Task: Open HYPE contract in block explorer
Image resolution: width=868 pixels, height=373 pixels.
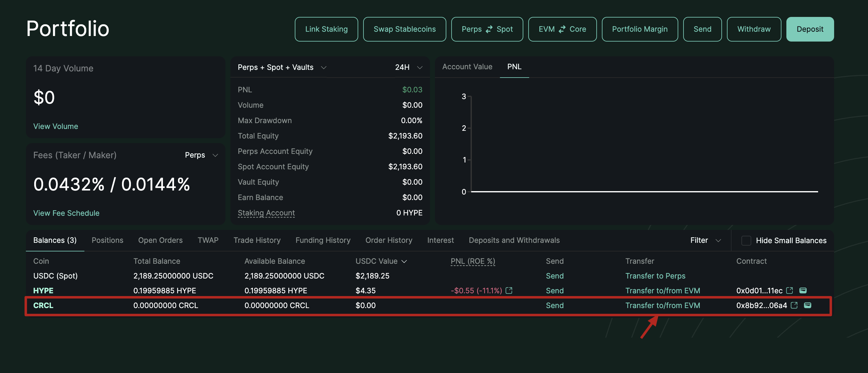Action: click(x=789, y=290)
